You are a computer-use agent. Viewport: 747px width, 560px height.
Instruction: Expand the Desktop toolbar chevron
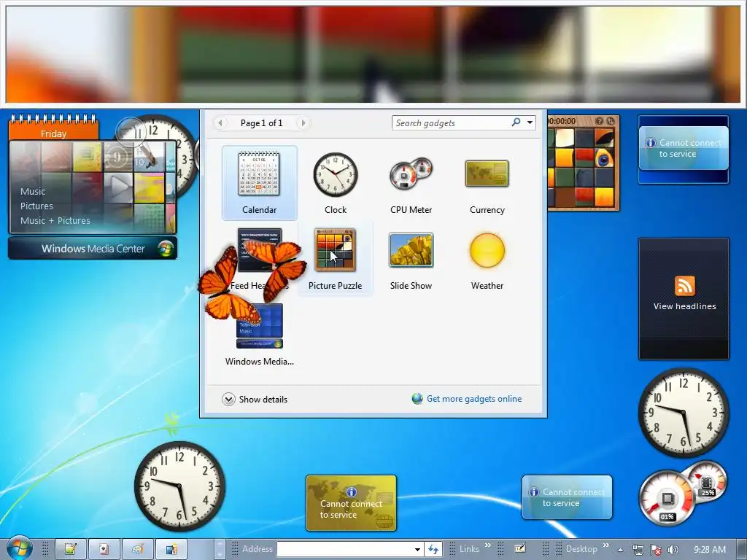[x=606, y=545]
